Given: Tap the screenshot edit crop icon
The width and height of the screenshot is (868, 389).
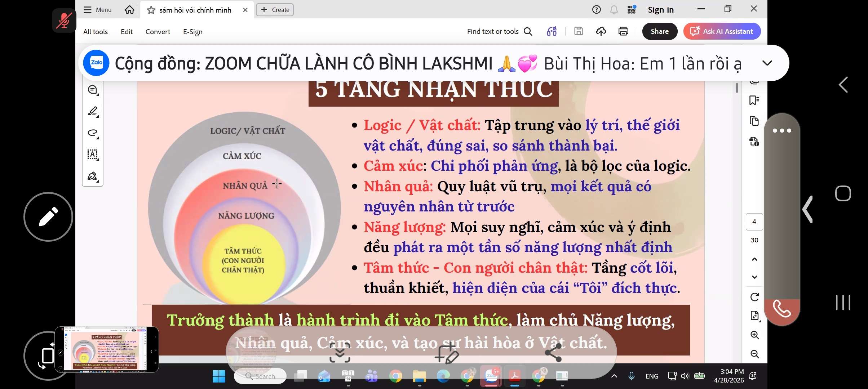Looking at the screenshot, I should coord(447,353).
